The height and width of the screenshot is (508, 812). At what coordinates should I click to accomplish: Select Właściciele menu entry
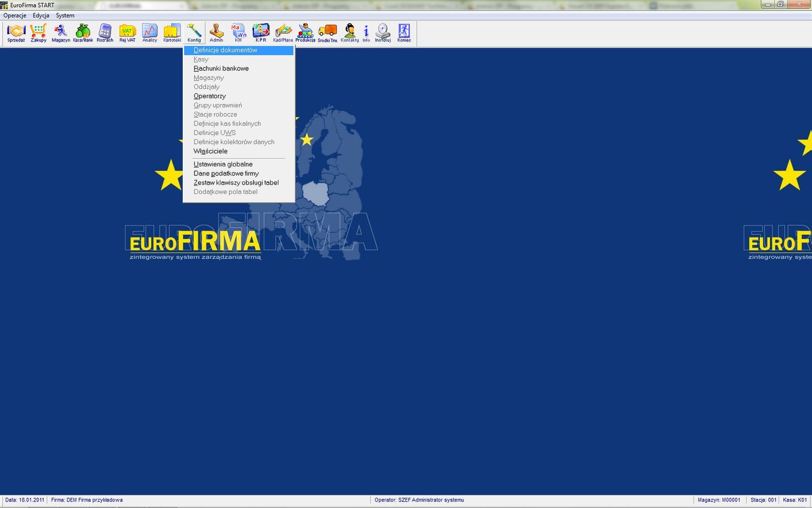tap(239, 151)
